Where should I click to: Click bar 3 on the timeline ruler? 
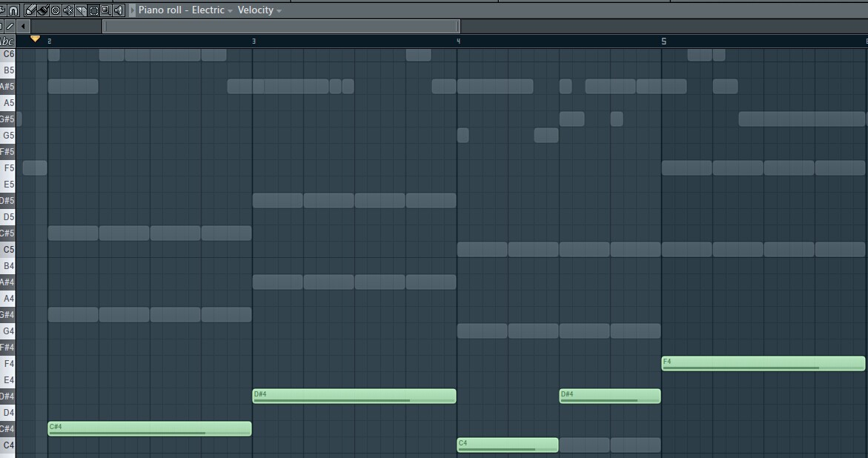254,41
